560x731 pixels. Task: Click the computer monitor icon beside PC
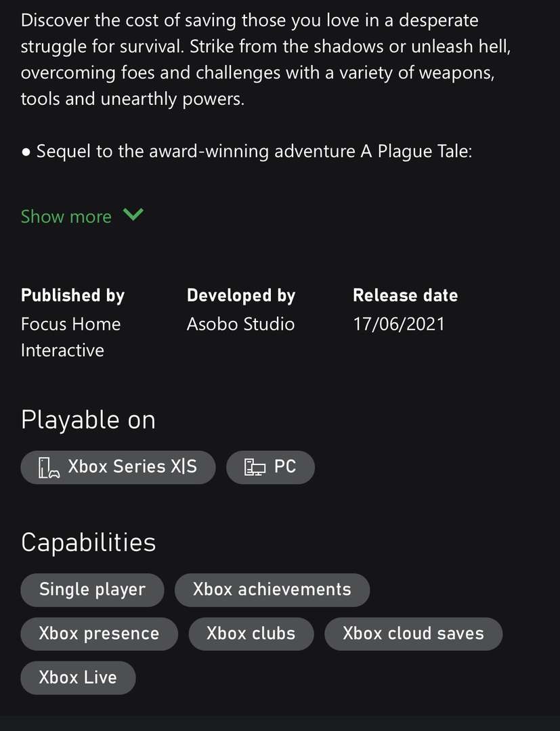pos(254,467)
